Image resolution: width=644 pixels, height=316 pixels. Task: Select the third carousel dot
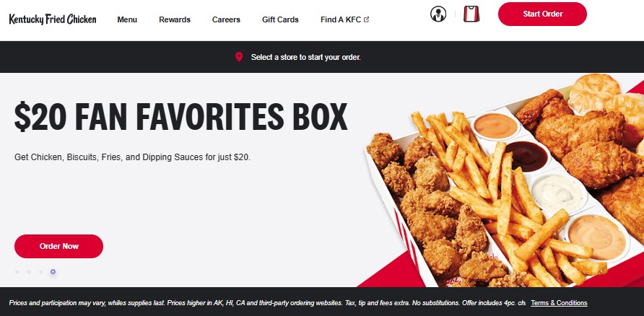pyautogui.click(x=41, y=272)
